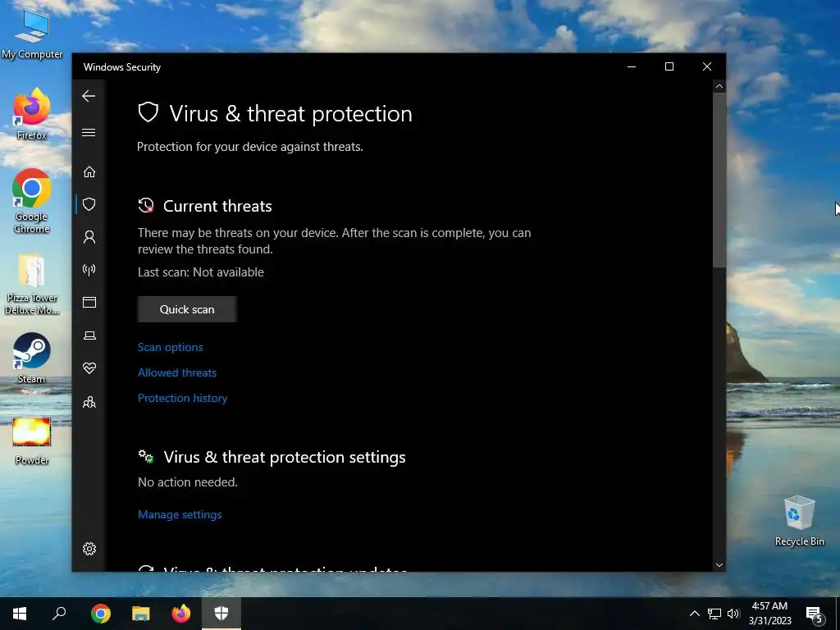Click Windows Security taskbar shield icon
This screenshot has width=840, height=630.
(x=221, y=614)
